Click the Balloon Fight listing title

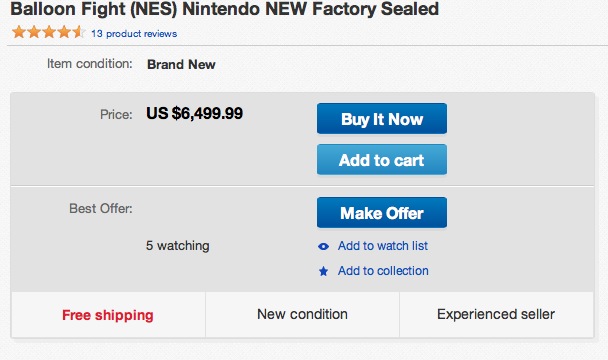225,9
